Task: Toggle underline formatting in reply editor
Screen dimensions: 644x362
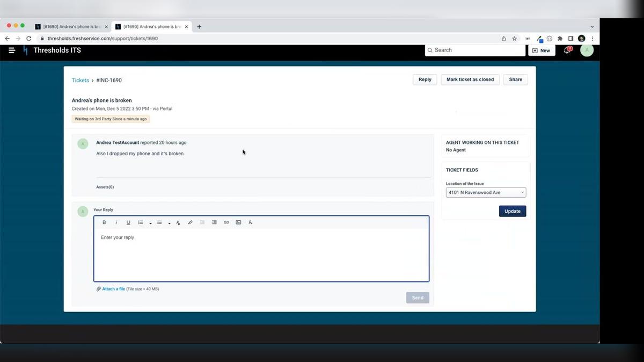Action: coord(128,222)
